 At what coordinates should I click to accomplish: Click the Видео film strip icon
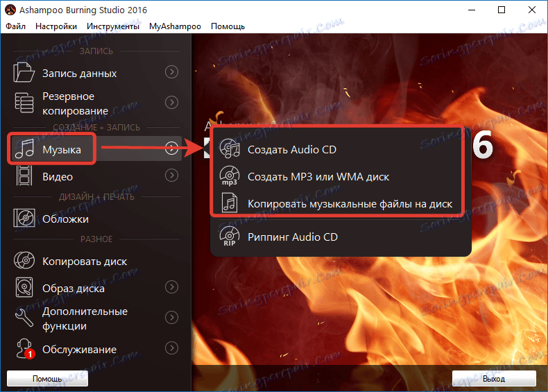pyautogui.click(x=24, y=176)
